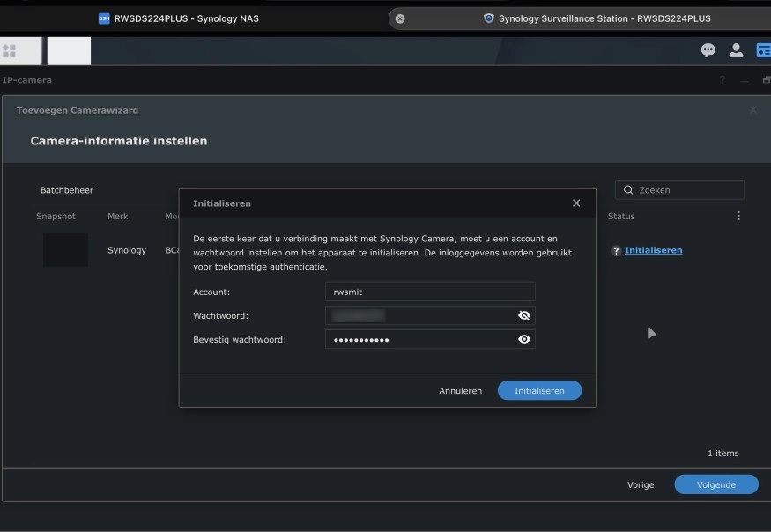Click the Annuleren button in the dialog
The width and height of the screenshot is (771, 532).
[459, 390]
